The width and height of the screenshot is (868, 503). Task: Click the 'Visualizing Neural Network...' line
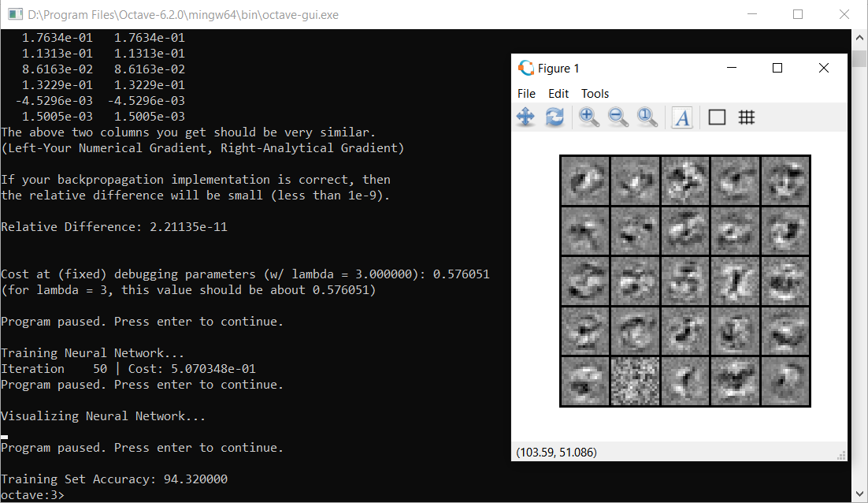pyautogui.click(x=103, y=416)
